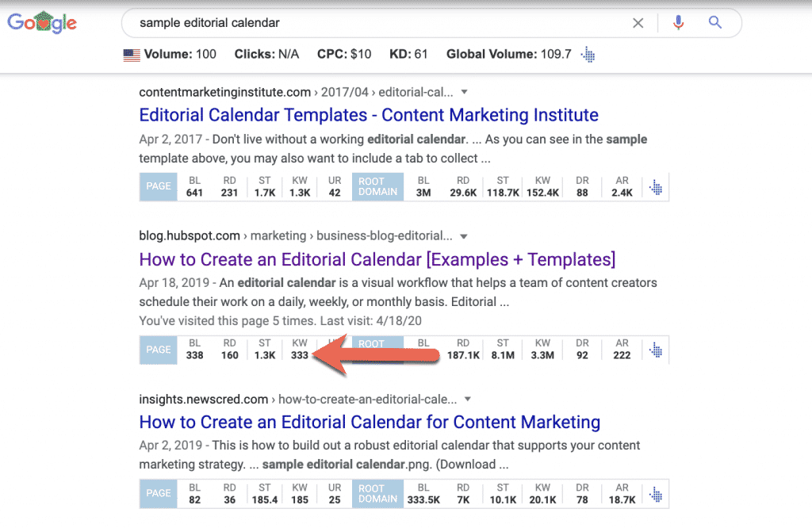Click the Volume: 100 metric
This screenshot has height=528, width=812.
click(180, 55)
